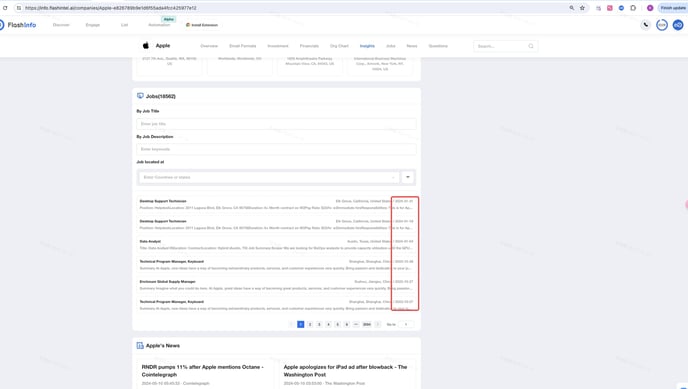Image resolution: width=688 pixels, height=389 pixels.
Task: Focus the By Job Title input
Action: coord(276,124)
